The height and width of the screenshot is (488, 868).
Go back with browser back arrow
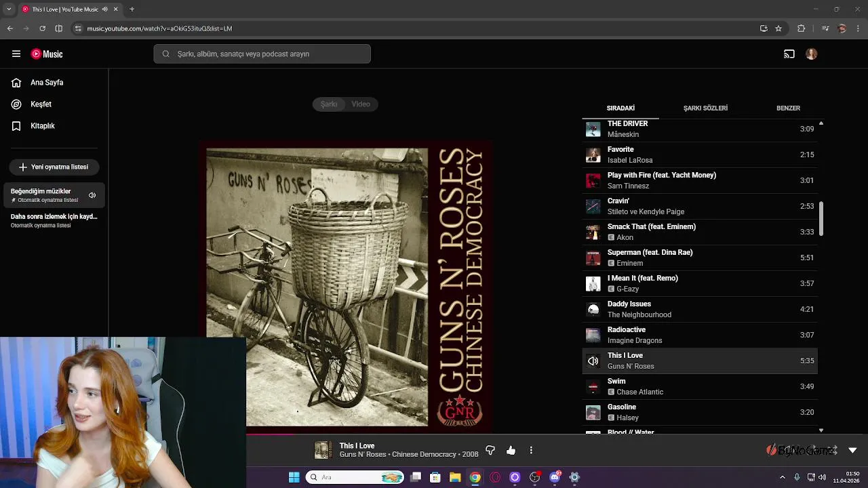tap(10, 28)
